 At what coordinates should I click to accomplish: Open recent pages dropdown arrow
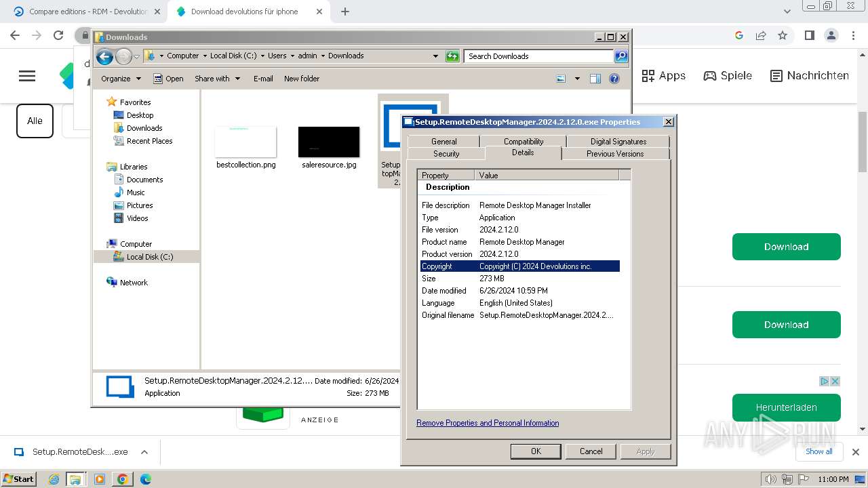tap(136, 56)
